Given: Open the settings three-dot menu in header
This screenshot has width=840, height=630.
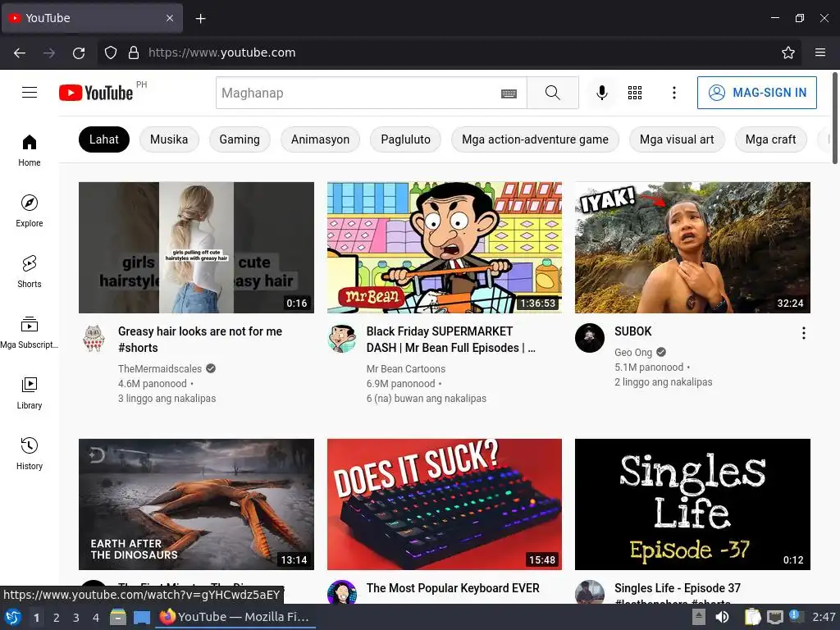Looking at the screenshot, I should pos(674,93).
